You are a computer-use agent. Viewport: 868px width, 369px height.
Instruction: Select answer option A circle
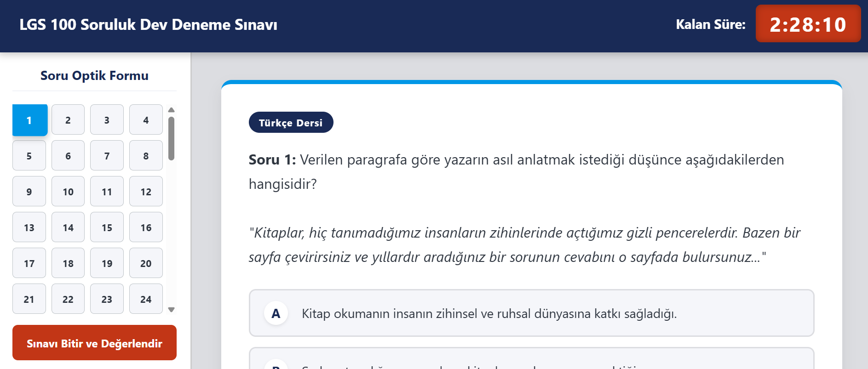(x=276, y=313)
